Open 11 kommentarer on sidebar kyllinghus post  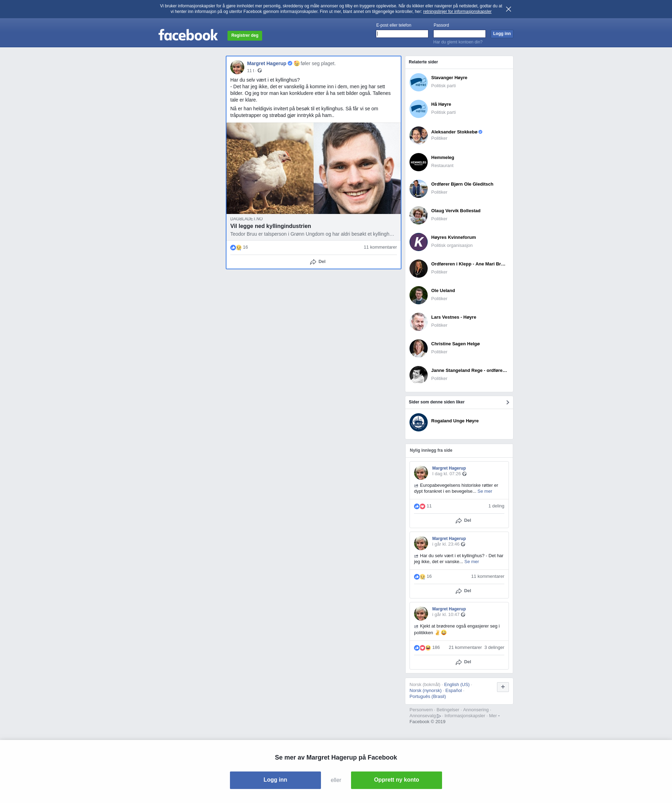point(487,577)
